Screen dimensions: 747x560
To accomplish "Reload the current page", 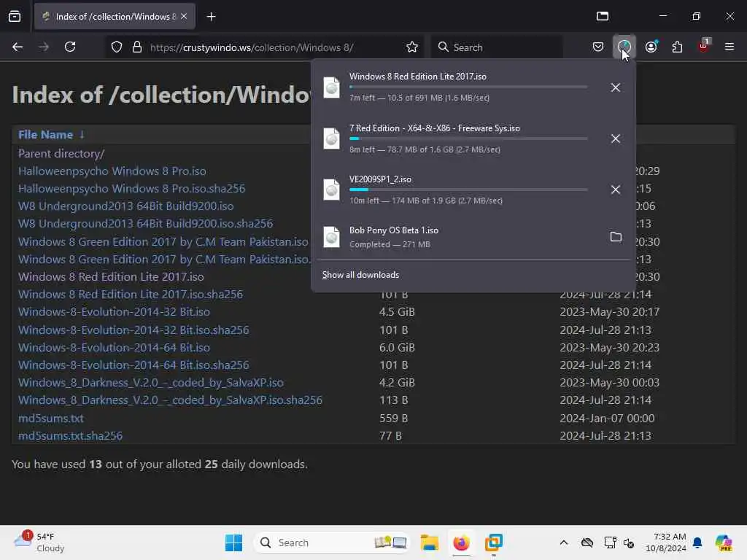I will [70, 47].
